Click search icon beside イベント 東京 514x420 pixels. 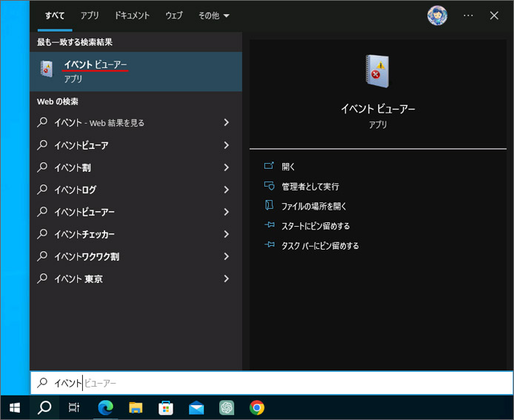pyautogui.click(x=42, y=279)
